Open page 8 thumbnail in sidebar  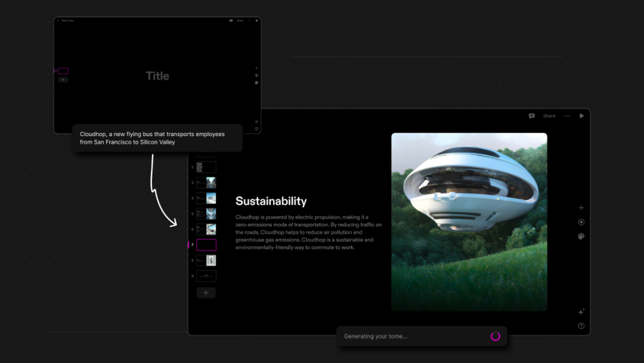tap(206, 260)
